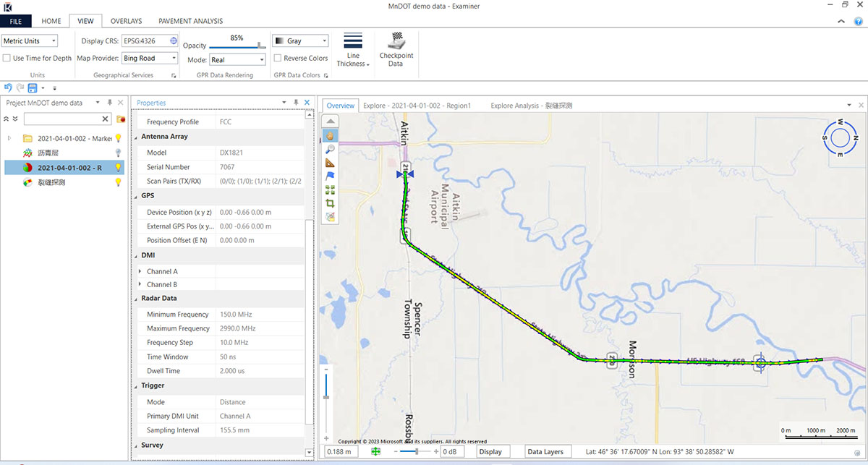
Task: Click the green crosshair icon in status bar
Action: [376, 451]
